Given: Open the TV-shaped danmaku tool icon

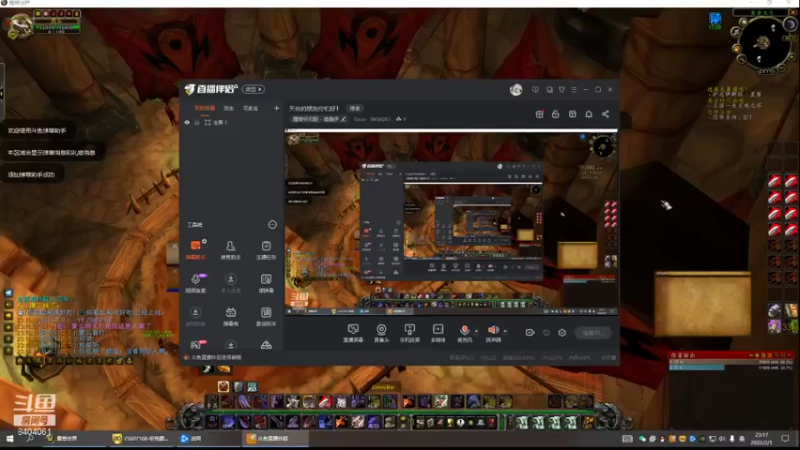Looking at the screenshot, I should (x=231, y=316).
